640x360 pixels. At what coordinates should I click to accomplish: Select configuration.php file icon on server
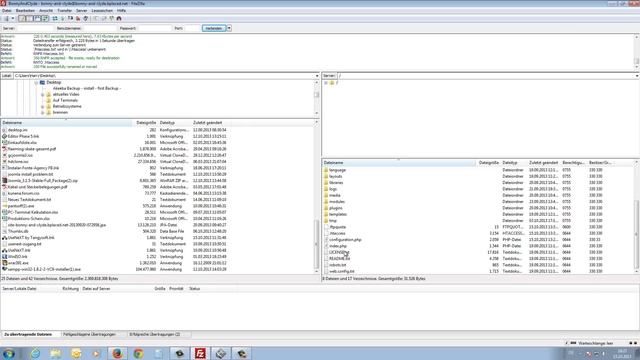click(x=326, y=240)
